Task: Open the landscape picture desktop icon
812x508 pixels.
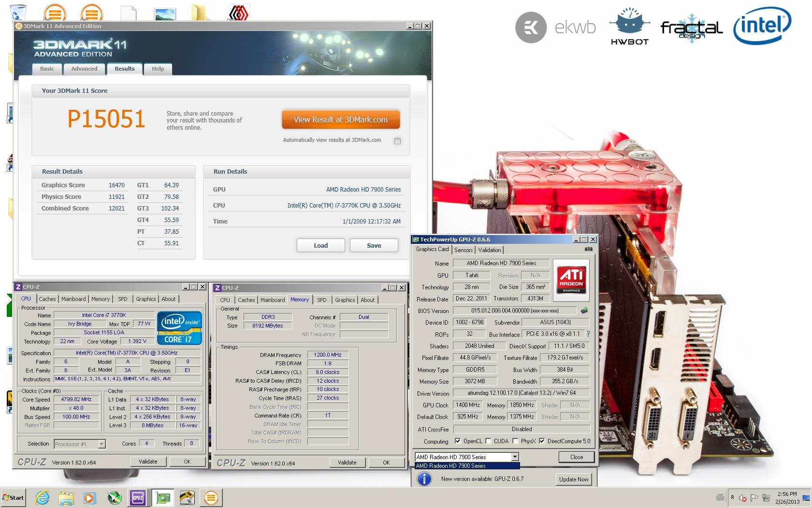Action: (x=164, y=14)
